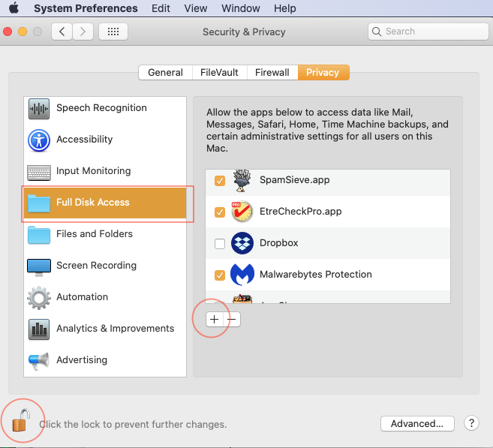The image size is (493, 448).
Task: Select the SpamSieve.app row label
Action: [295, 180]
